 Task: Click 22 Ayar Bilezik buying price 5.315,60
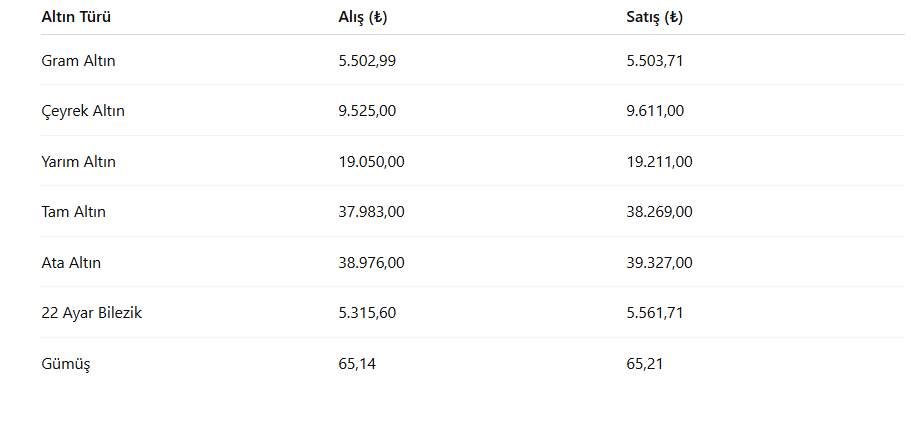coord(367,313)
